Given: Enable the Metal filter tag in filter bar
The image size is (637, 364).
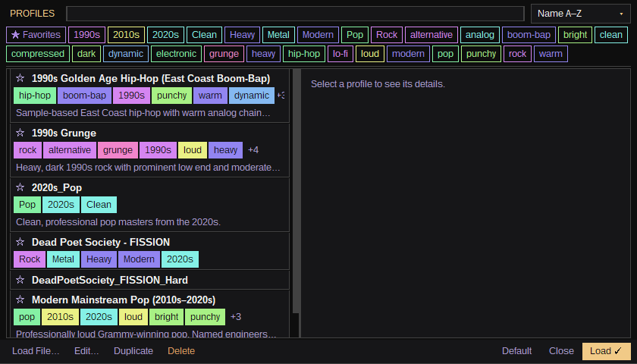Looking at the screenshot, I should pyautogui.click(x=279, y=35).
